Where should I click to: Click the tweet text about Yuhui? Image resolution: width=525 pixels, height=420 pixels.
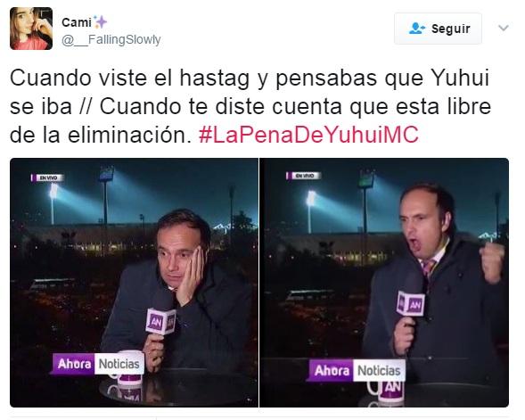pos(250,106)
